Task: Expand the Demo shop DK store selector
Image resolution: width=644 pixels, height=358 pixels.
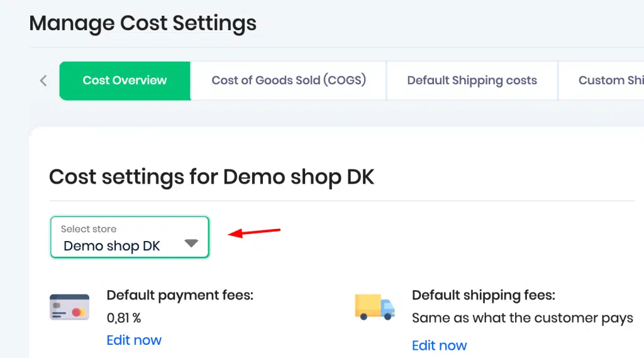Action: 130,237
